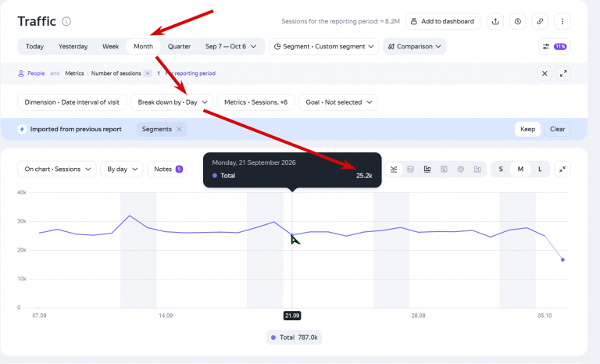Open Goal Not selected dropdown
Viewport: 600px width, 364px height.
pos(337,102)
